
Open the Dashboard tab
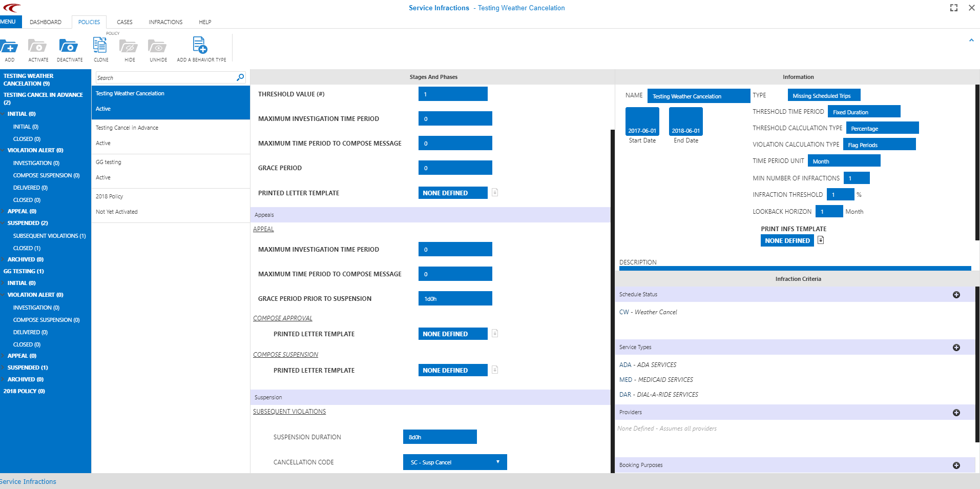tap(46, 22)
